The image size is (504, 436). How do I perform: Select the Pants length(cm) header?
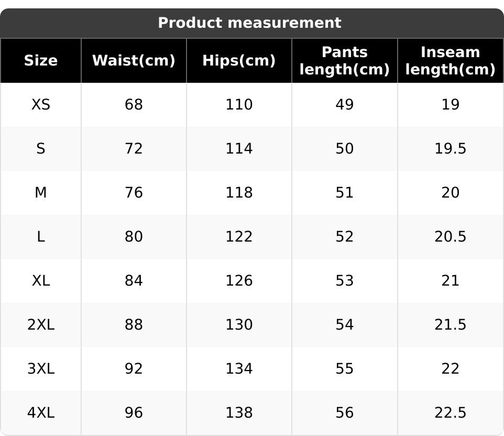tap(344, 61)
